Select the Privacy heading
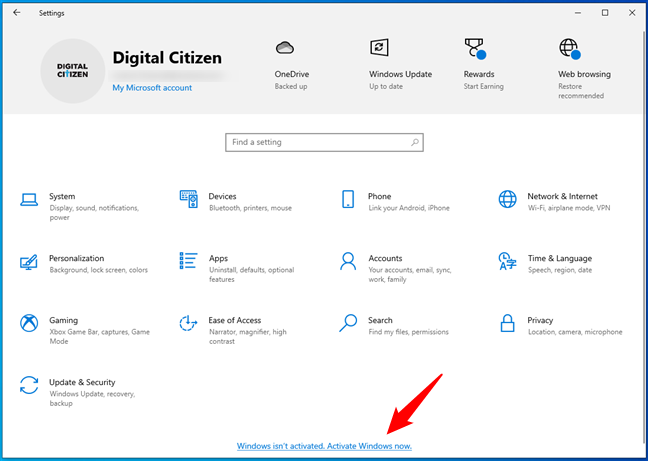The width and height of the screenshot is (648, 461). click(540, 321)
